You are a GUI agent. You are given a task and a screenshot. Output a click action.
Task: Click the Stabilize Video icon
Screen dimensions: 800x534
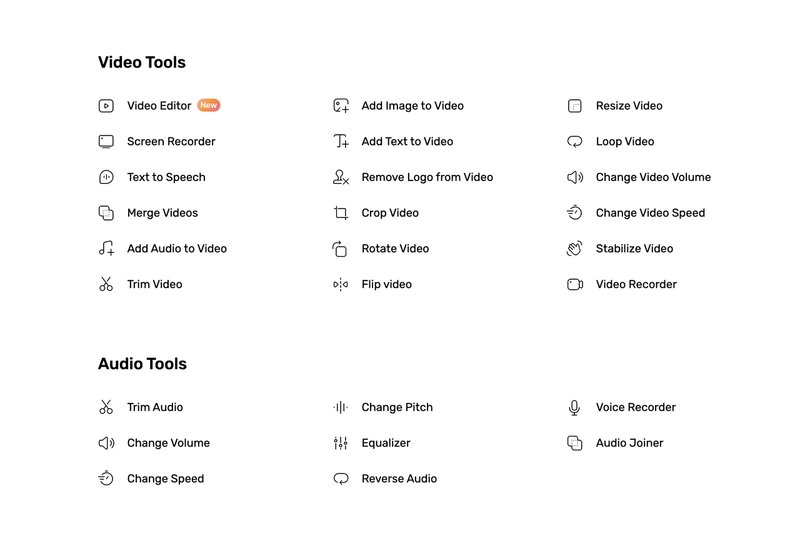tap(575, 249)
